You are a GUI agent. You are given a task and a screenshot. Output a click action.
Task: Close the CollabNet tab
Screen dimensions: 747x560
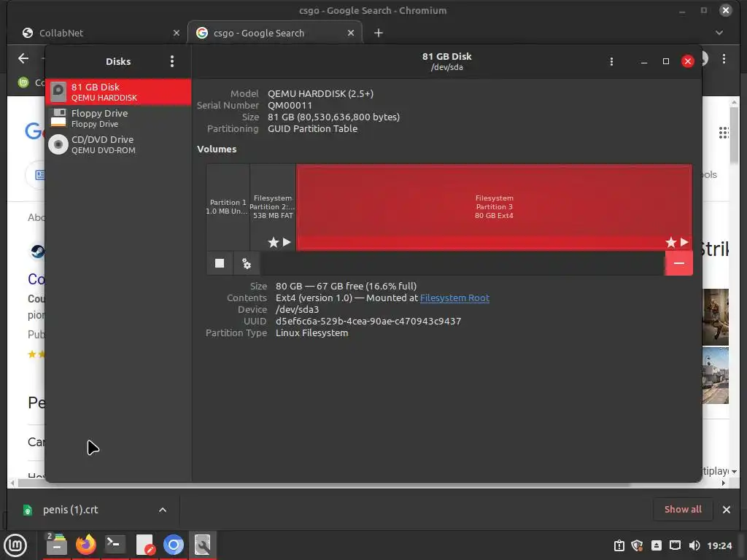pos(177,33)
